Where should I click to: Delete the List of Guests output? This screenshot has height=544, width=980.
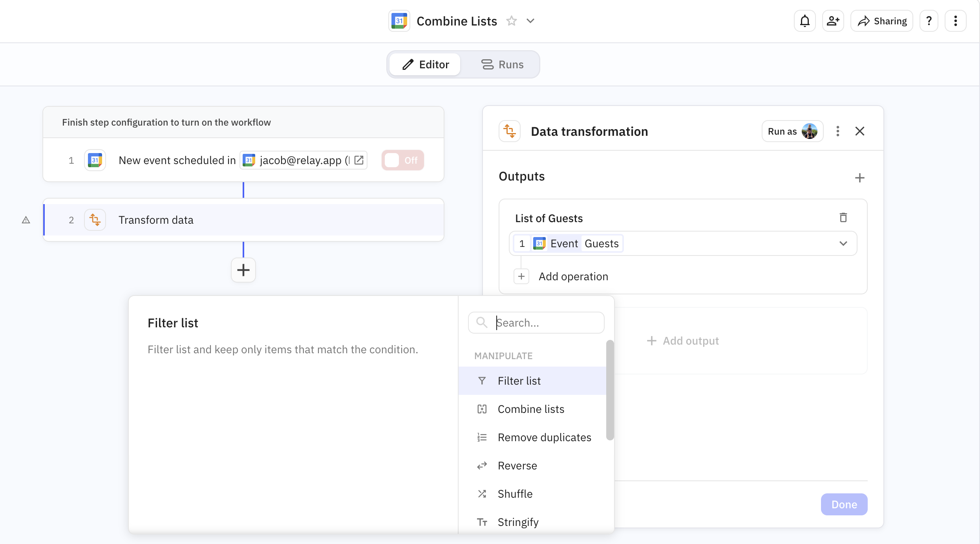(x=843, y=218)
